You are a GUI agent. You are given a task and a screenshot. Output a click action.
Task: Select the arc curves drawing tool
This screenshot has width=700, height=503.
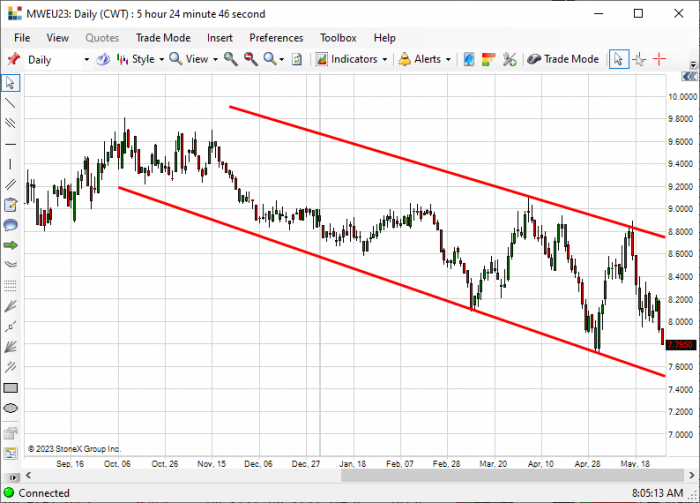[10, 265]
